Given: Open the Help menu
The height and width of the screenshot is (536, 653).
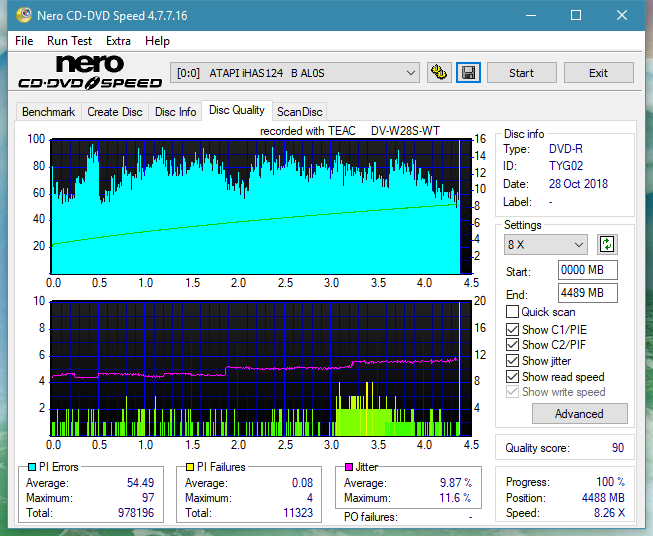Looking at the screenshot, I should point(157,41).
